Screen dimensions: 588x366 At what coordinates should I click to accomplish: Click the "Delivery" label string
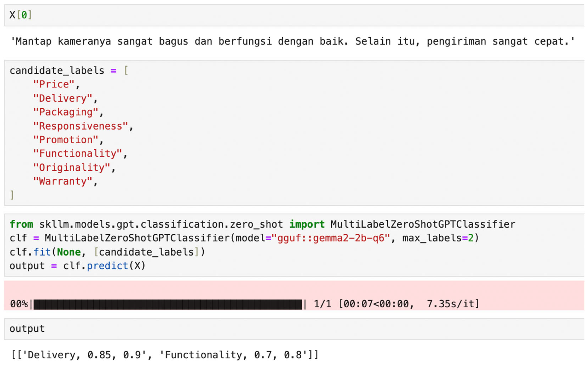pos(63,99)
